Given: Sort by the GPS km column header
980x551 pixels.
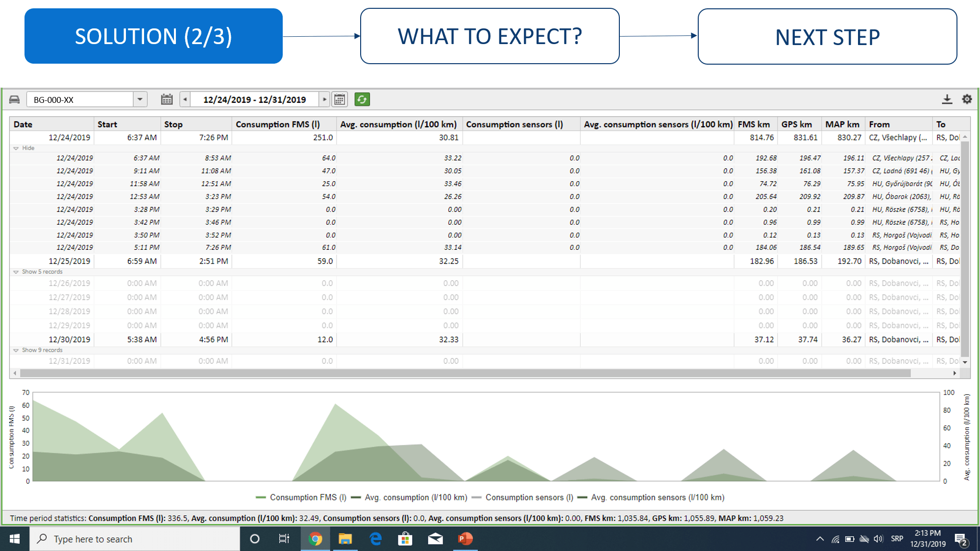Looking at the screenshot, I should [796, 124].
